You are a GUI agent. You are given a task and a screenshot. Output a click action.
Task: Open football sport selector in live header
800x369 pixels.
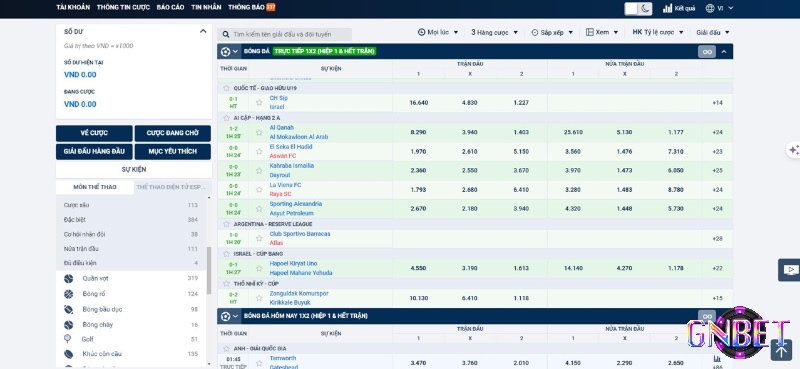pyautogui.click(x=230, y=52)
